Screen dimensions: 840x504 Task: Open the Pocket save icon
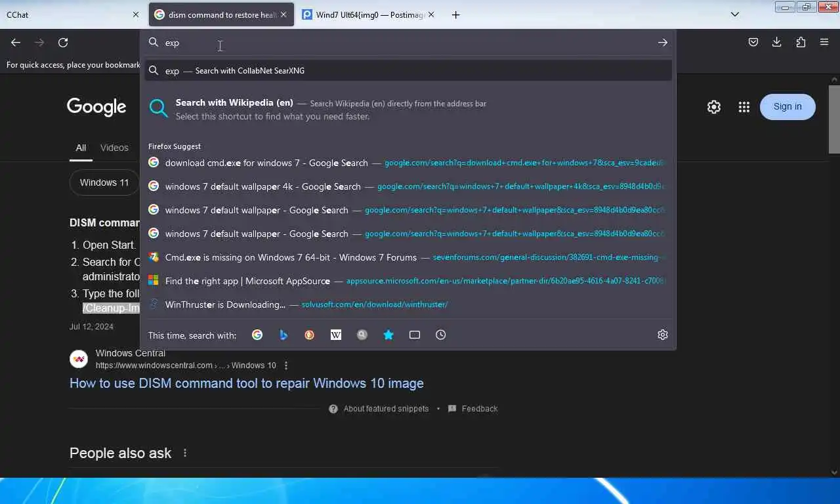point(753,43)
